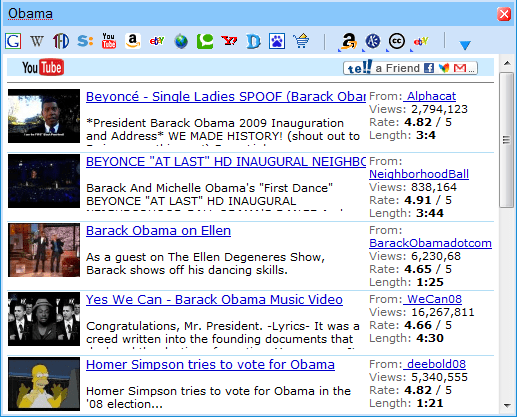Click the 'Length: 1:25' text
The image size is (520, 417).
pos(406,282)
